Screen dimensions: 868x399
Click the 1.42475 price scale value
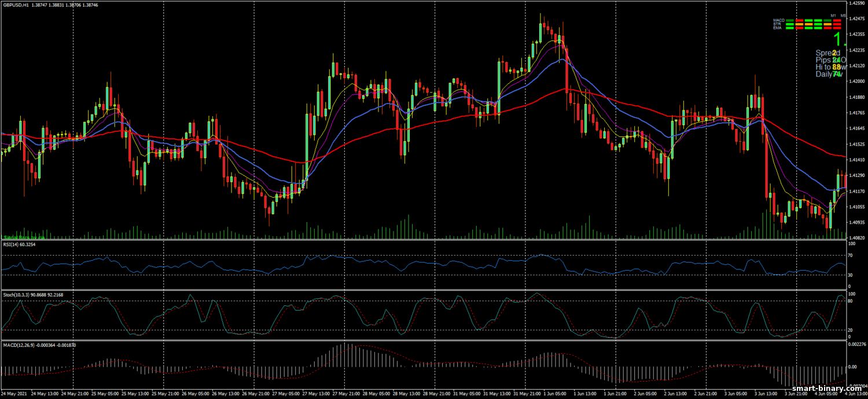pos(857,19)
